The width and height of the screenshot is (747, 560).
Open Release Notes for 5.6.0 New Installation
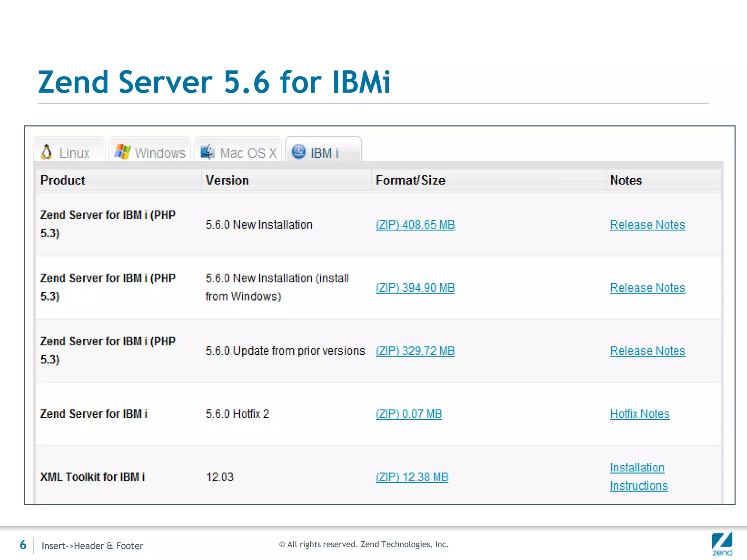(647, 225)
